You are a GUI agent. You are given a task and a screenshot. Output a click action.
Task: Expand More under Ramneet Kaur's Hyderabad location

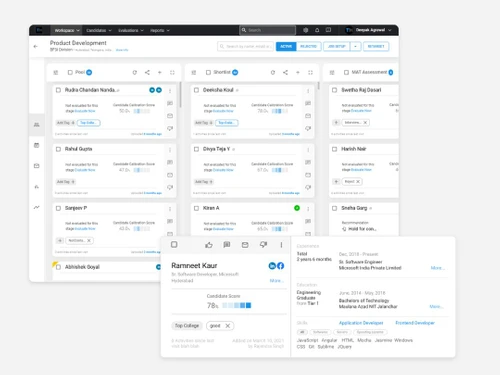[x=276, y=281]
